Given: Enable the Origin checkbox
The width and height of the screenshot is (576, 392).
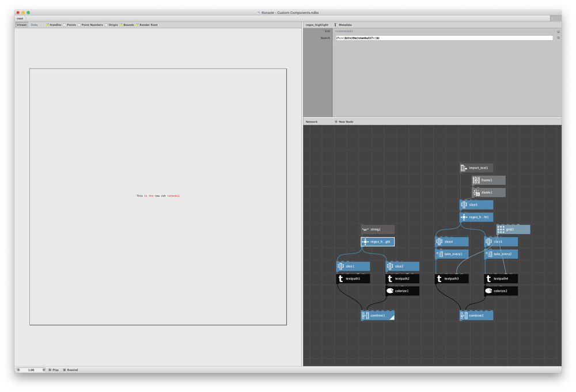Looking at the screenshot, I should tap(106, 25).
